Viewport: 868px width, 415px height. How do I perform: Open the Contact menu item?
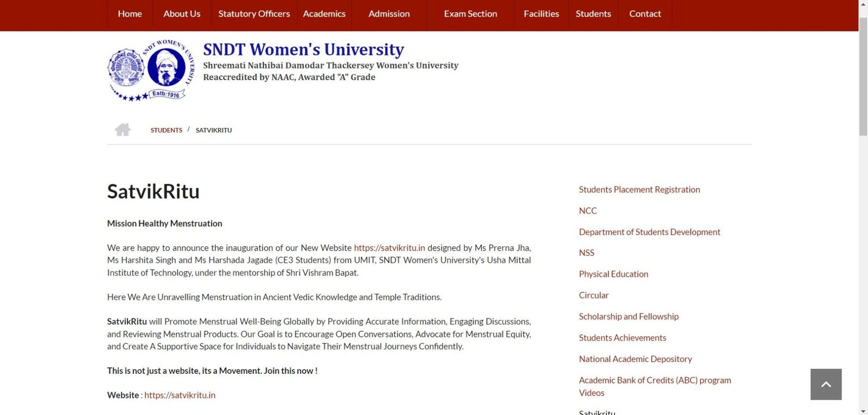point(644,14)
